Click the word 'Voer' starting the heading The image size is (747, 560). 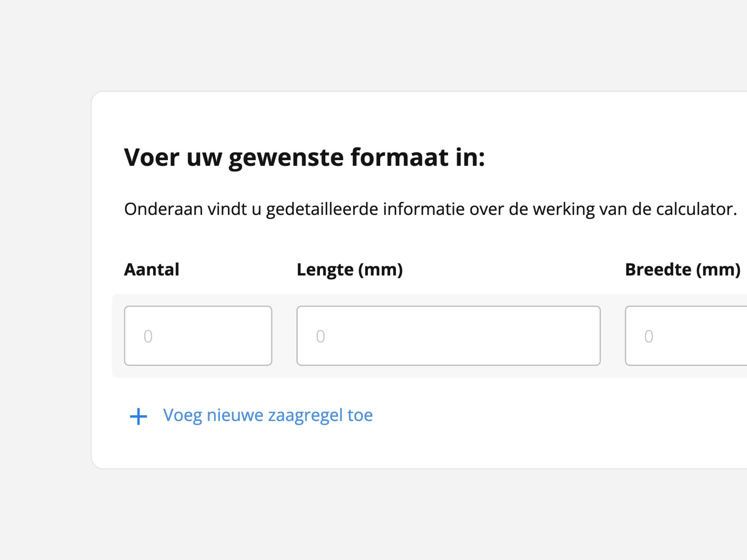[x=151, y=158]
